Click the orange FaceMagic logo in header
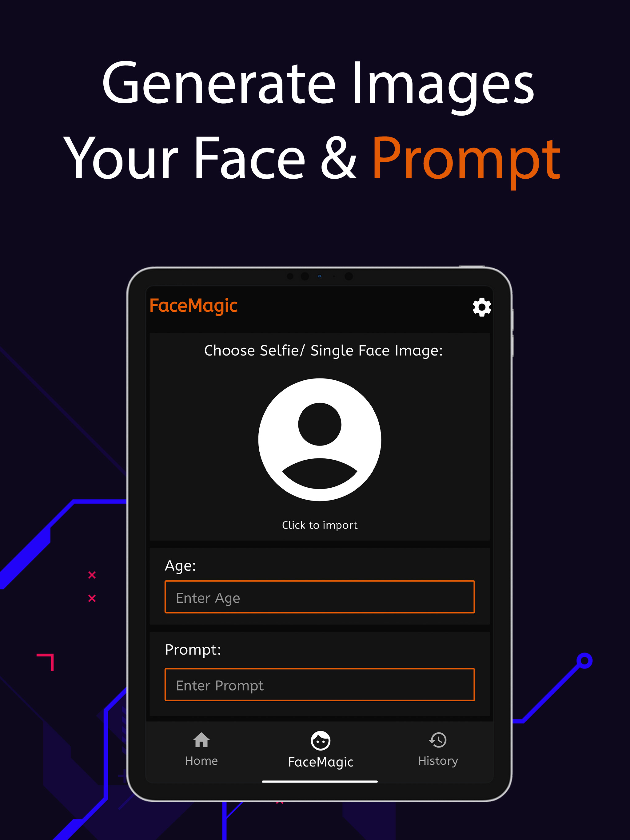 [x=193, y=306]
